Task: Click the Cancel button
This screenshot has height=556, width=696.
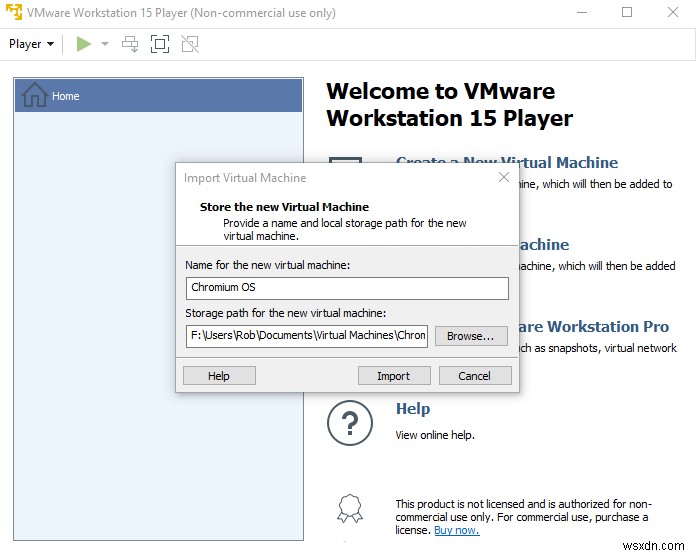Action: 475,376
